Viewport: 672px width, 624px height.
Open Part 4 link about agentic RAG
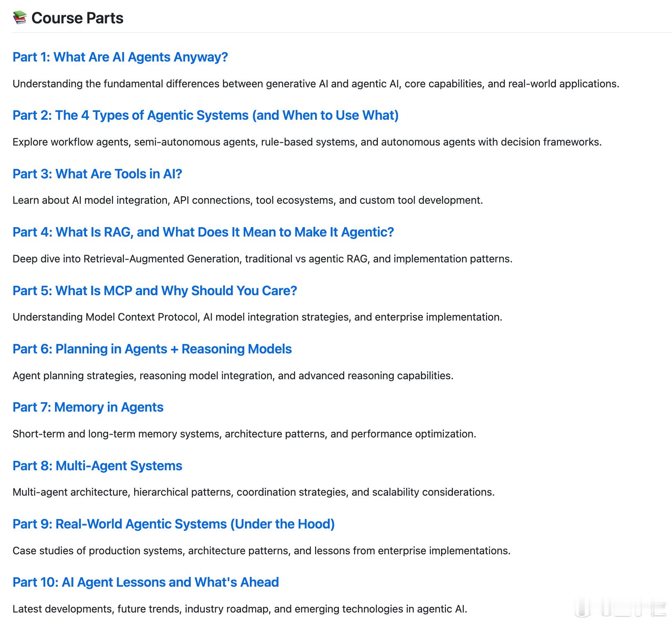203,232
